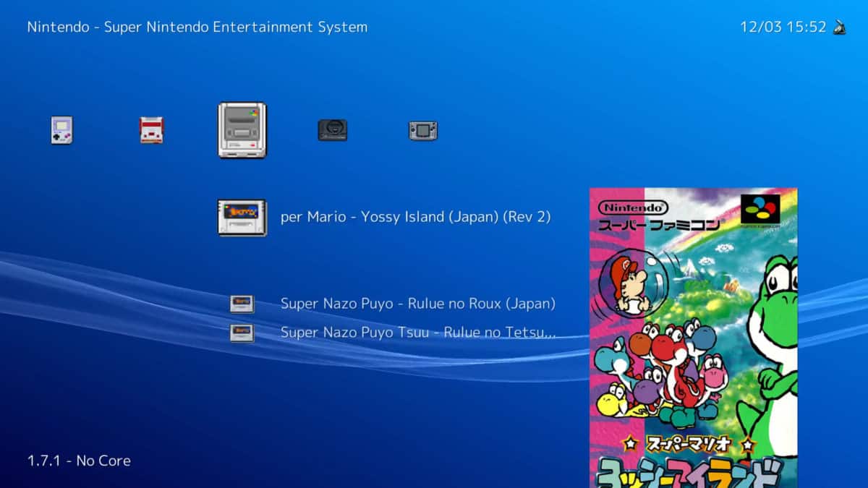Click the Super Nintendo Entertainment System title
The image size is (868, 488).
pyautogui.click(x=197, y=27)
